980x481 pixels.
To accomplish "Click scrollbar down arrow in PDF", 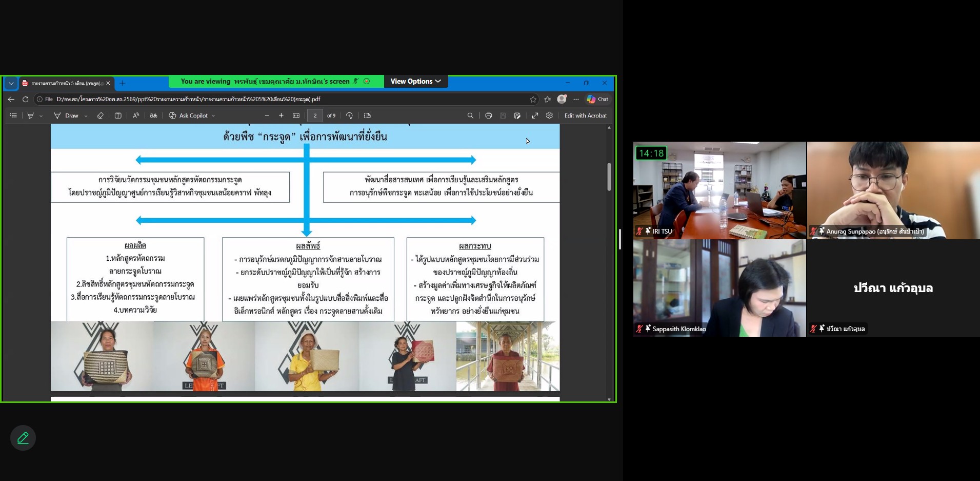I will click(x=609, y=399).
